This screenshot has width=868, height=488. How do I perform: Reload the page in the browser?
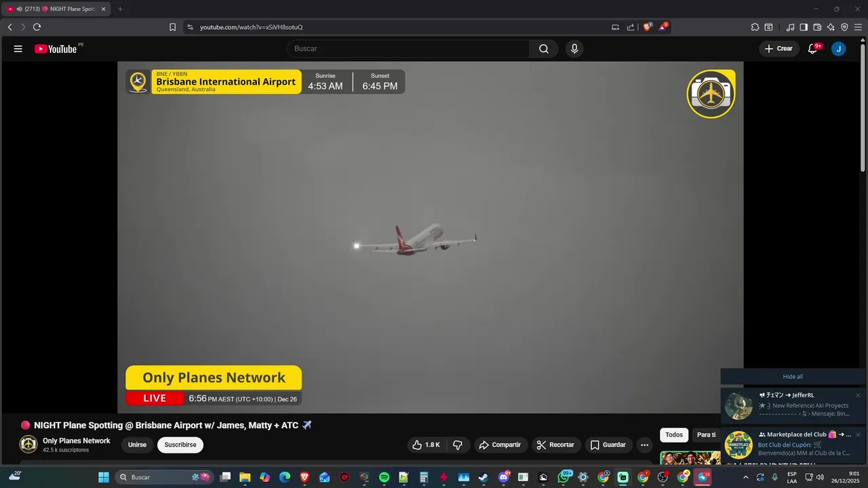(x=37, y=27)
